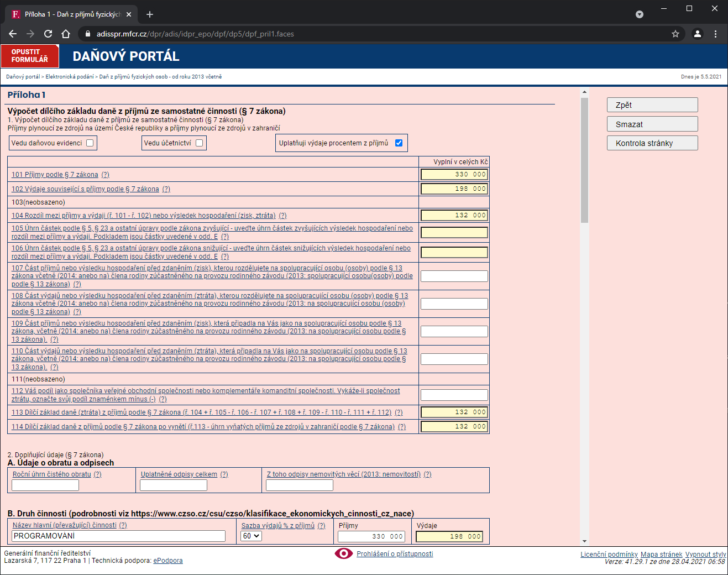Click the OPUSTIT FORMULÁŘ red button
Image resolution: width=728 pixels, height=575 pixels.
[x=30, y=56]
